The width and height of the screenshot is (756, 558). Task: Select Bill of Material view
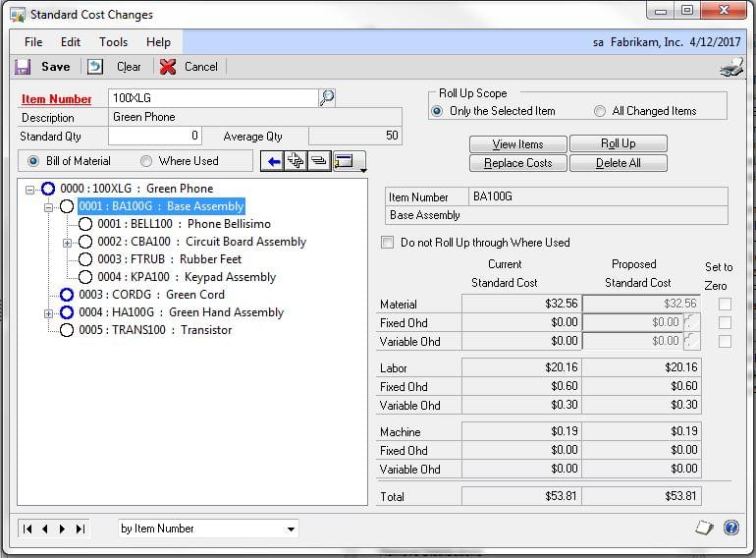point(33,161)
